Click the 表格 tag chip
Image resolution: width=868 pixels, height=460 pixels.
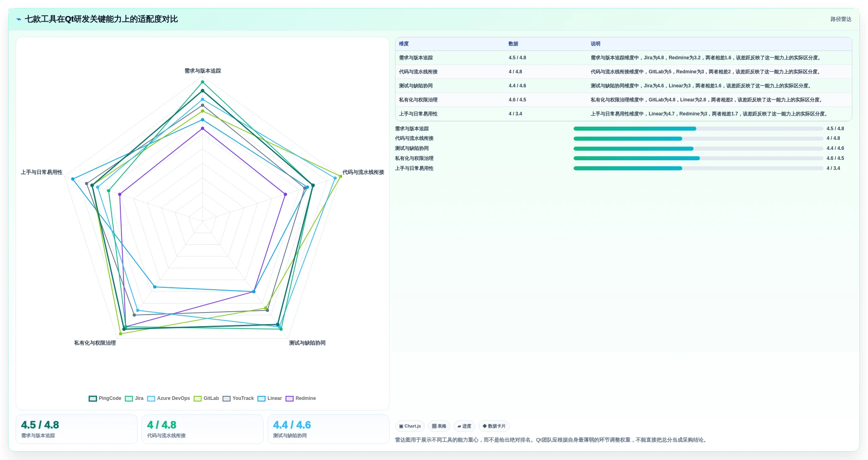(439, 426)
